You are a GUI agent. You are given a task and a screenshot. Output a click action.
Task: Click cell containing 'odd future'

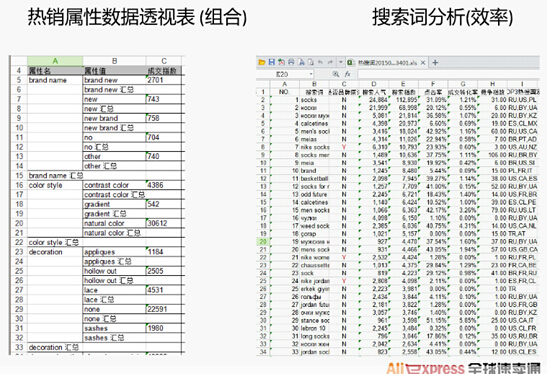coord(314,194)
